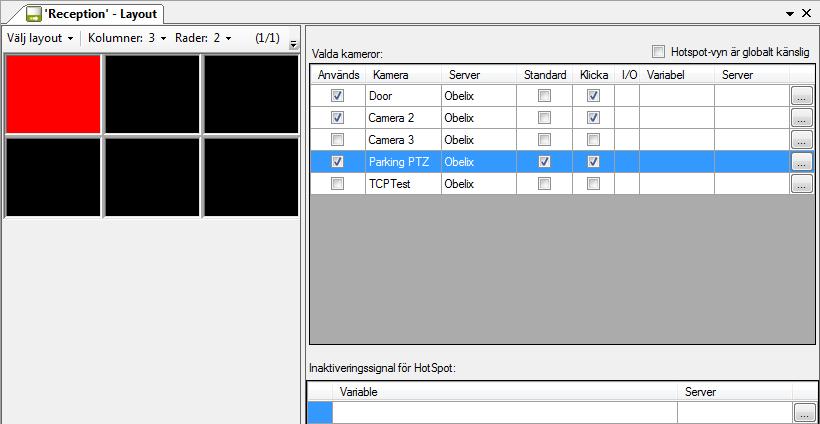Click the Variable input cell in HotSpot table
Screen dimensions: 820x424
[x=505, y=412]
